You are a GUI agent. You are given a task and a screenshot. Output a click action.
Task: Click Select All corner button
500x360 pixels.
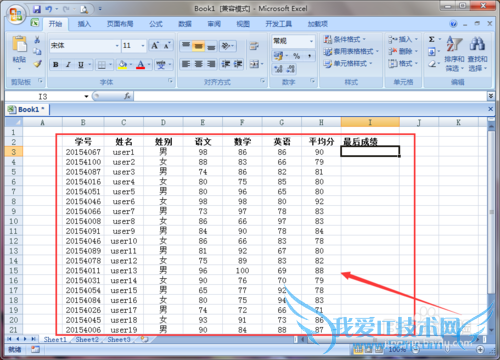tap(14, 122)
